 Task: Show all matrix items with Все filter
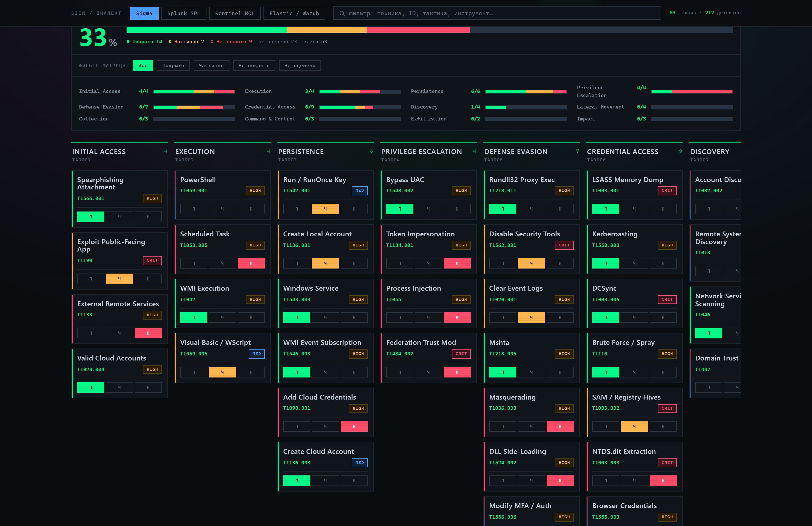click(143, 66)
